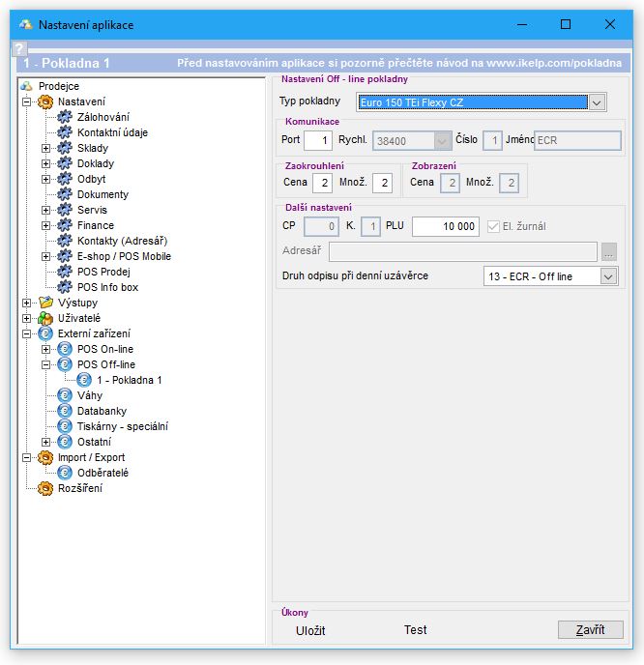The image size is (644, 665).
Task: Click the Uložit button
Action: (x=310, y=630)
